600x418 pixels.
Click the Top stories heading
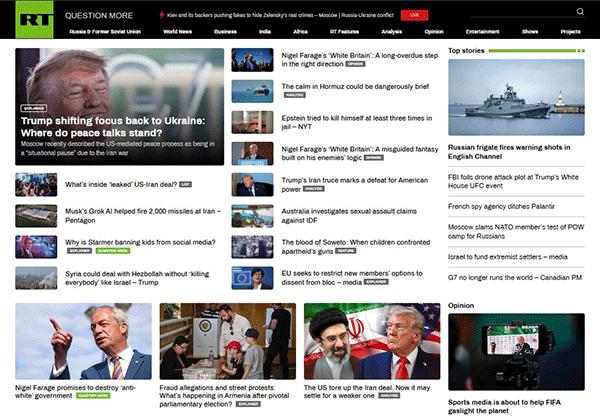tap(466, 51)
